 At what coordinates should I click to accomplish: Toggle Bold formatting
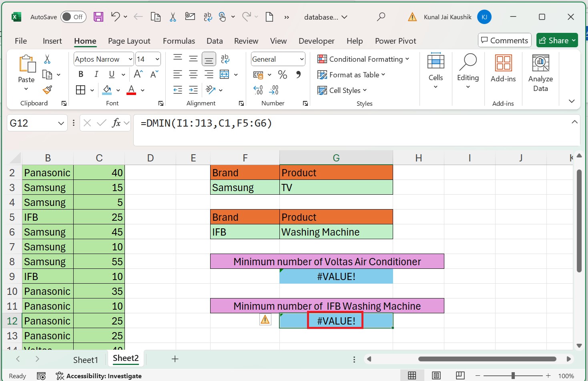pos(81,74)
